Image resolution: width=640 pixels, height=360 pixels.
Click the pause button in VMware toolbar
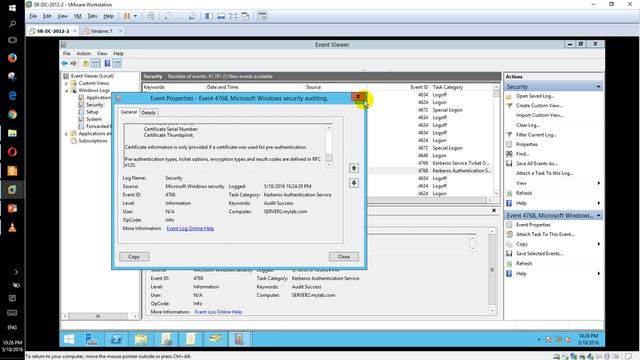pyautogui.click(x=127, y=16)
